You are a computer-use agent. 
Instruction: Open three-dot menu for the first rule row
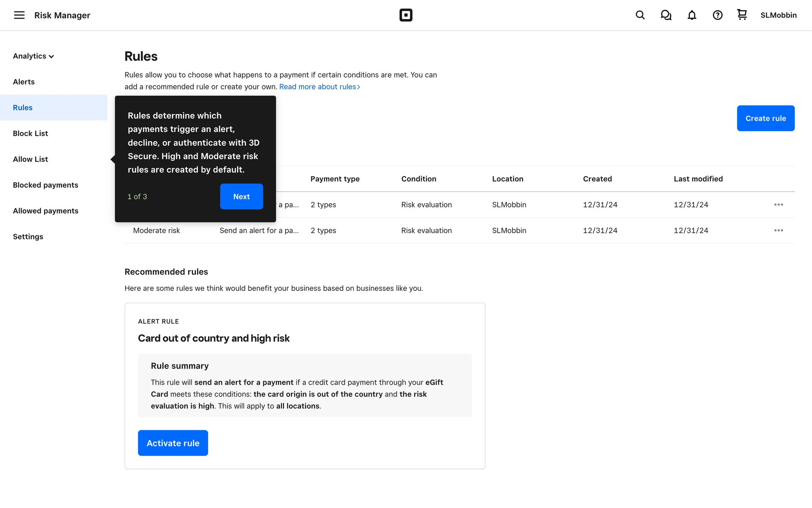[778, 204]
